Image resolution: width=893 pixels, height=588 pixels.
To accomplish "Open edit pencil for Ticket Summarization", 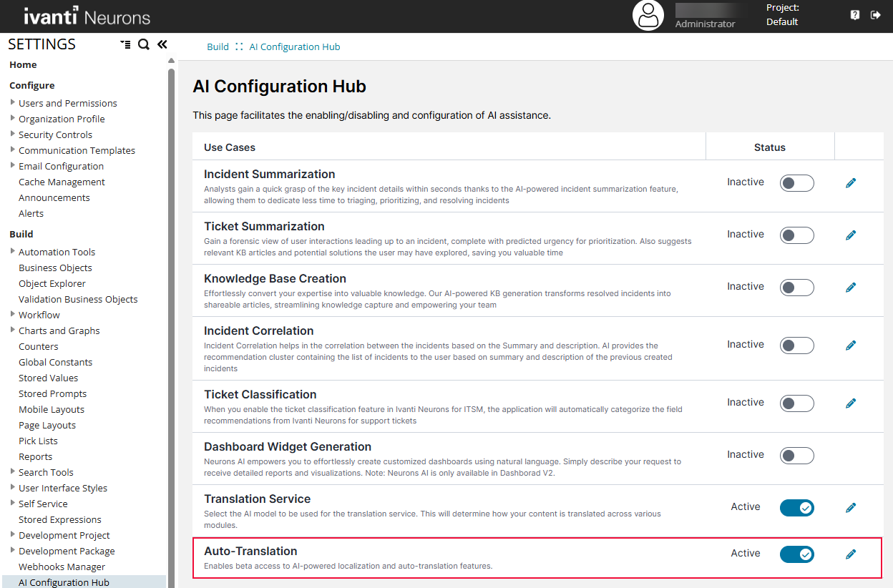I will (851, 235).
